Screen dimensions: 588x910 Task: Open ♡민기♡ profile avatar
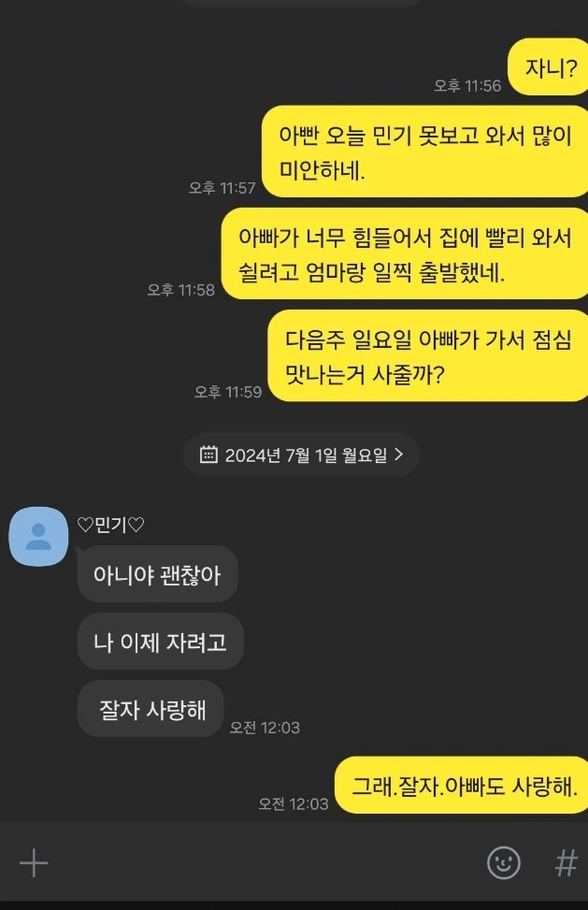coord(38,536)
